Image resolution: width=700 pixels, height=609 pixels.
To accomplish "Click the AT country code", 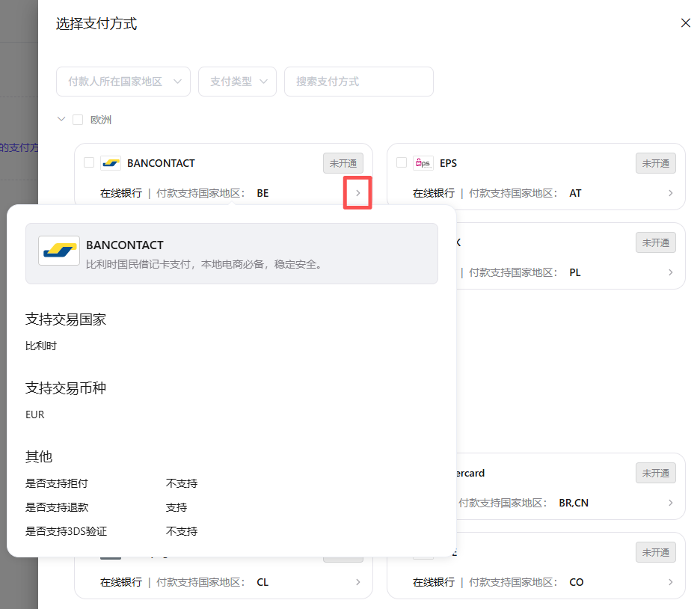I will 575,193.
